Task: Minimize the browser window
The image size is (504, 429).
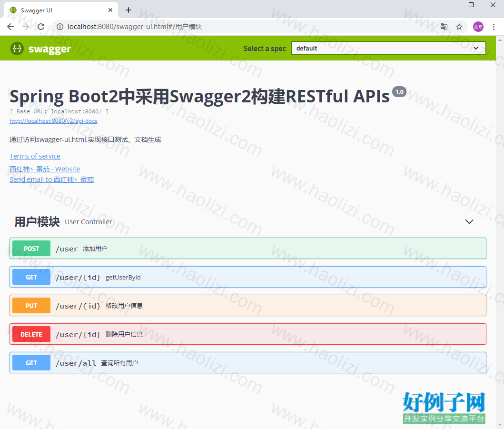Action: [449, 5]
